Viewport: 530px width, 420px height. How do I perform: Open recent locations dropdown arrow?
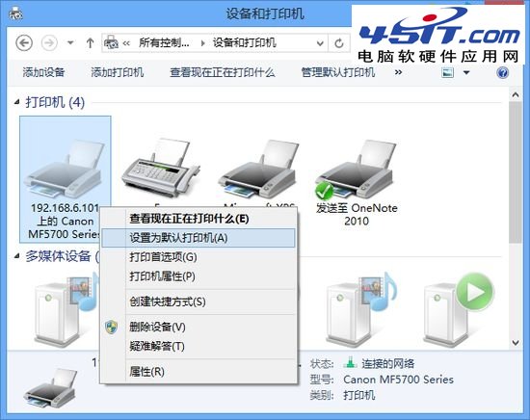pyautogui.click(x=70, y=43)
